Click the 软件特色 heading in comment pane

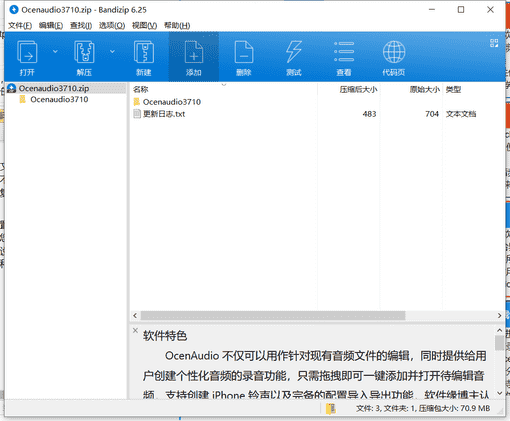tap(165, 336)
